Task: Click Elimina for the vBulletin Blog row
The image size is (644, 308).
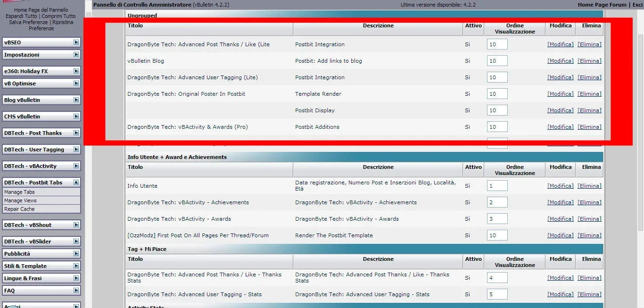Action: coord(590,61)
